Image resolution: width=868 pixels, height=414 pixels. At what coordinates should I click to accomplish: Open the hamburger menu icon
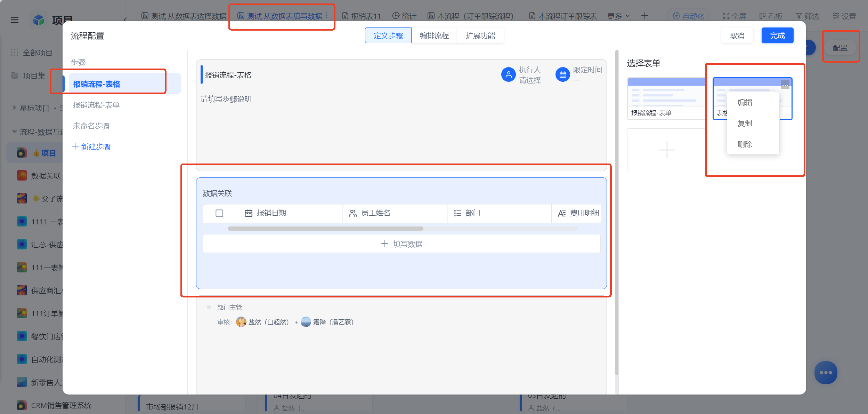coord(15,20)
